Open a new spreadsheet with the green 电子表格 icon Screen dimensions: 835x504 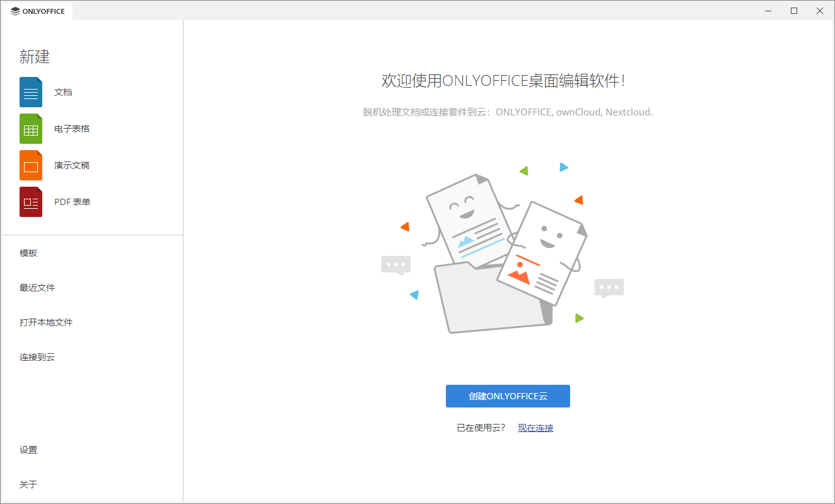click(30, 128)
